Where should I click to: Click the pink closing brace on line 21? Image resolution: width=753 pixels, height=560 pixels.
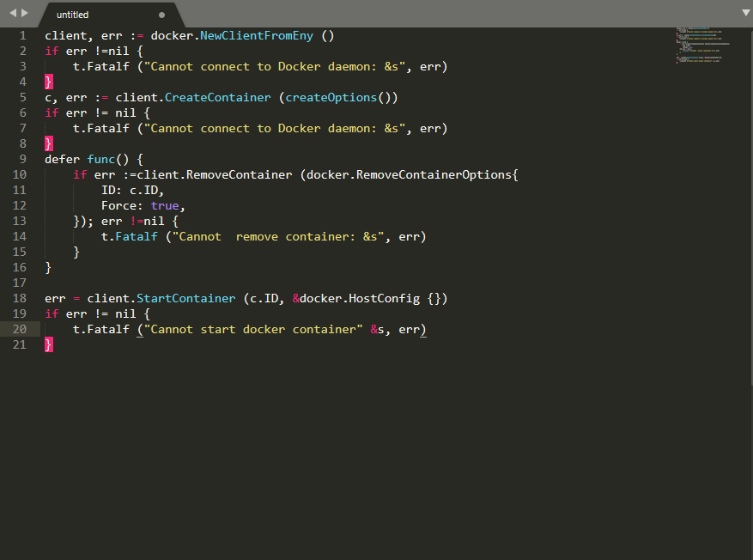click(x=48, y=344)
